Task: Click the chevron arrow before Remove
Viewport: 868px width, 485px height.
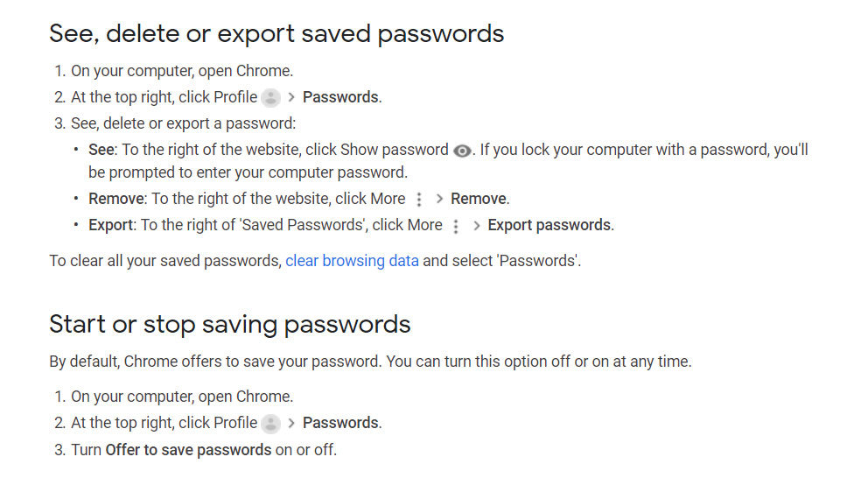Action: pos(439,199)
